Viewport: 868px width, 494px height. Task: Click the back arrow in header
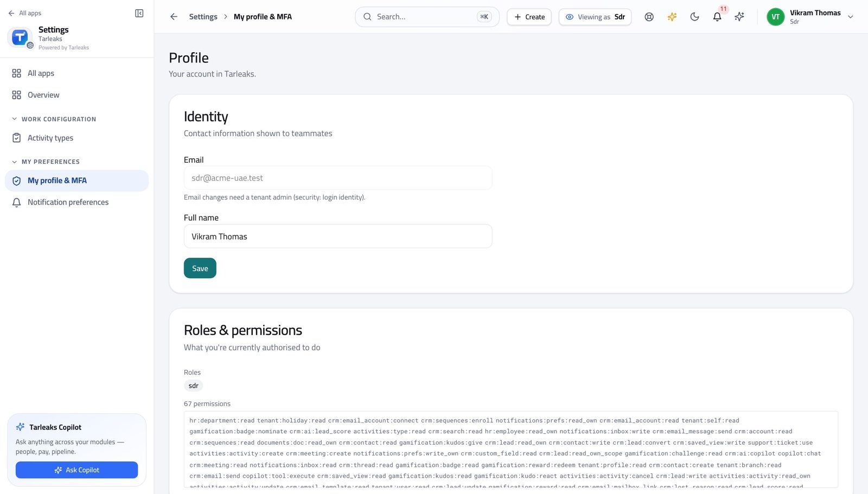tap(174, 17)
